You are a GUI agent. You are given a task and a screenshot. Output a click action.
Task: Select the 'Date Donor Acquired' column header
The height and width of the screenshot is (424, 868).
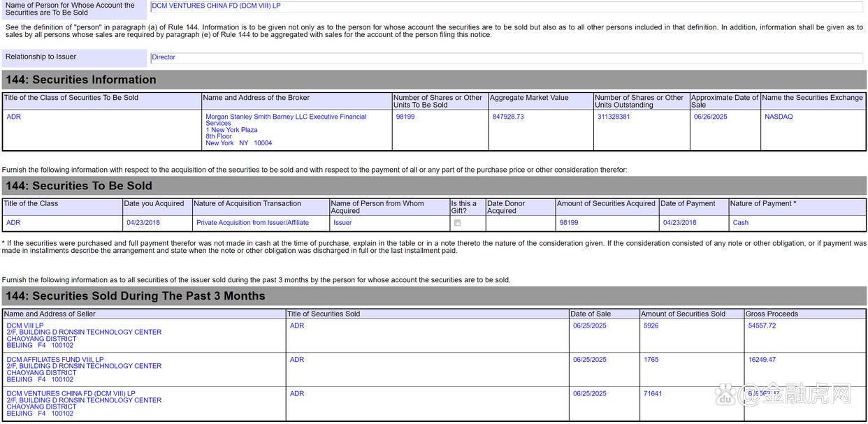pos(506,207)
